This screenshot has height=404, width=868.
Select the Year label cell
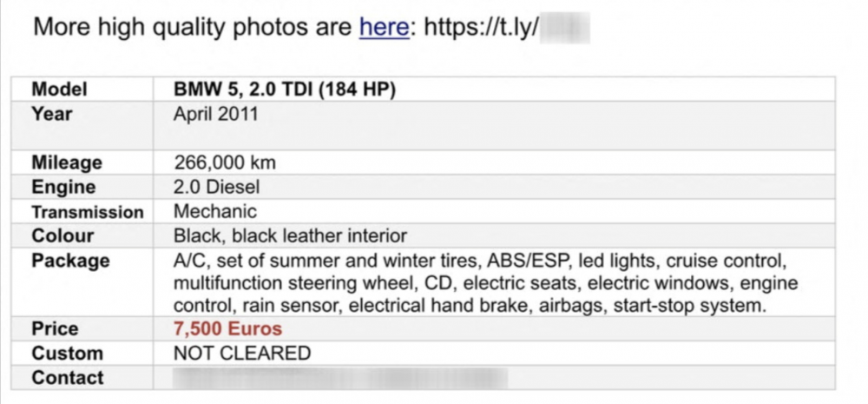coord(52,114)
